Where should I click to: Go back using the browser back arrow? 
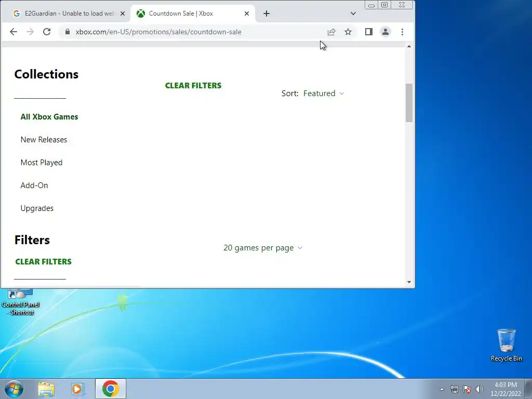coord(14,32)
